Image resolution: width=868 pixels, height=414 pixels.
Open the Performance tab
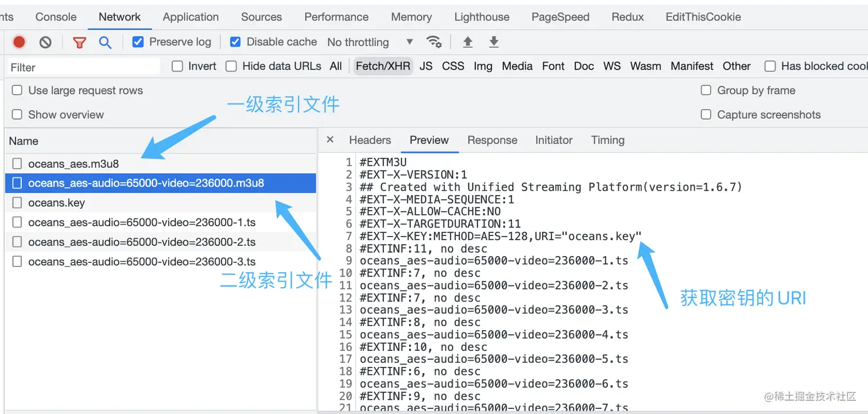[x=336, y=17]
